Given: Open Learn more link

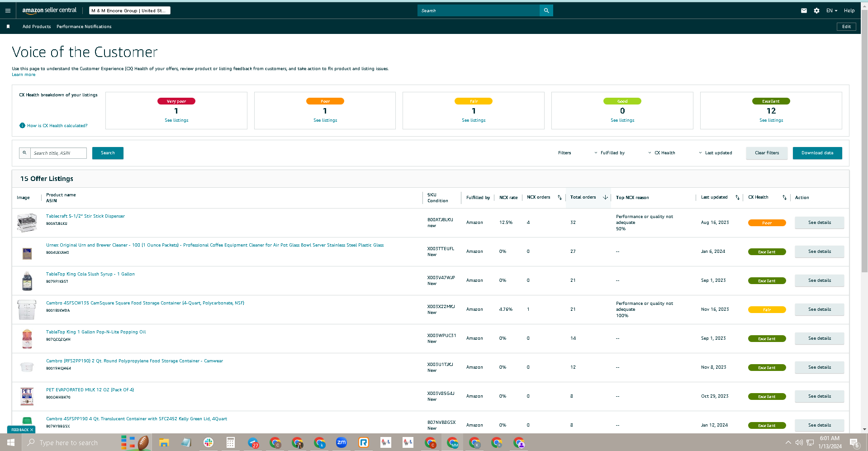Looking at the screenshot, I should [x=24, y=75].
